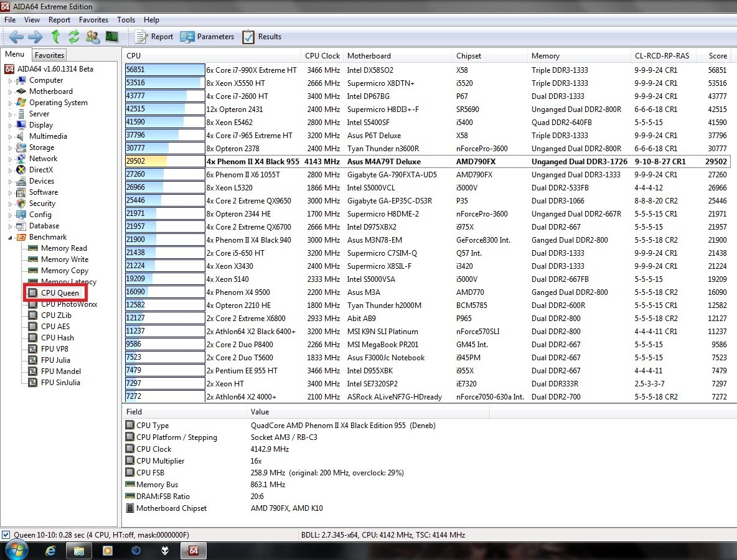Select the CPU AES benchmark
This screenshot has width=737, height=560.
tap(55, 327)
